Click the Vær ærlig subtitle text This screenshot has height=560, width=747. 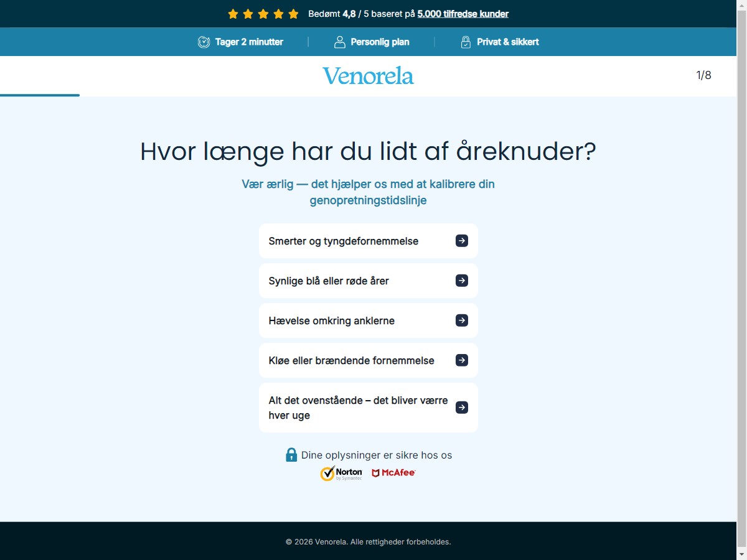click(x=369, y=192)
